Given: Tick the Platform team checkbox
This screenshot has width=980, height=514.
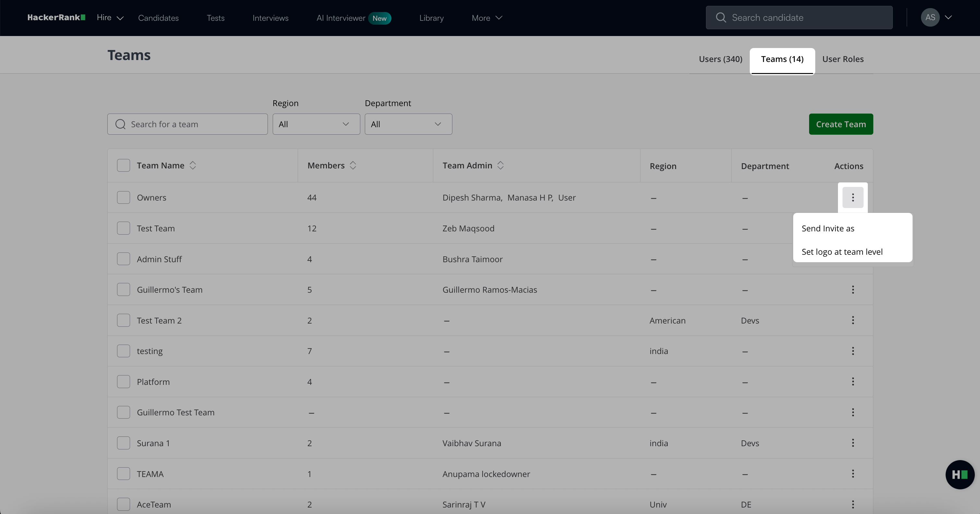Looking at the screenshot, I should 123,382.
